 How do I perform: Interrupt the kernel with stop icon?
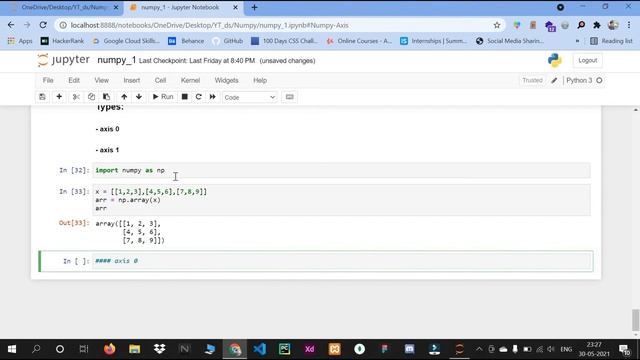[x=184, y=97]
